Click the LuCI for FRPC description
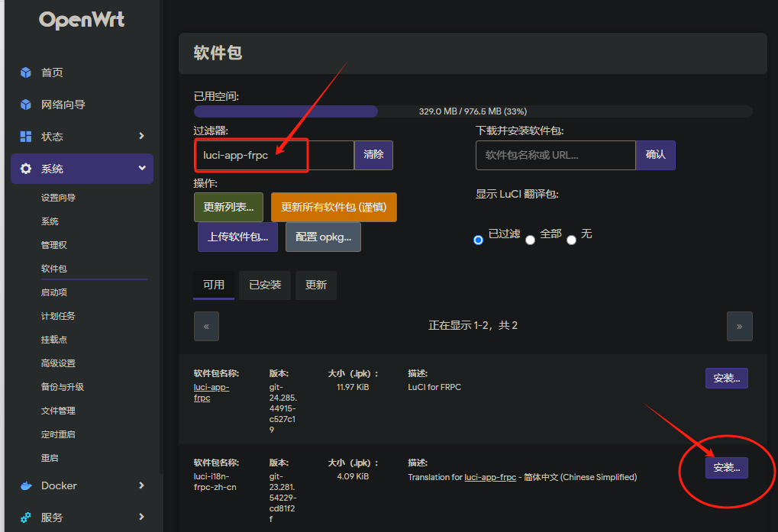 tap(434, 387)
